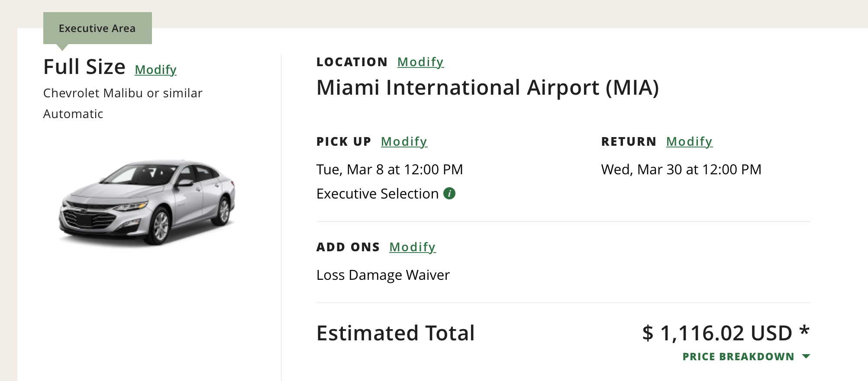Viewport: 868px width, 381px height.
Task: Modify the Full Size vehicle class
Action: [155, 70]
